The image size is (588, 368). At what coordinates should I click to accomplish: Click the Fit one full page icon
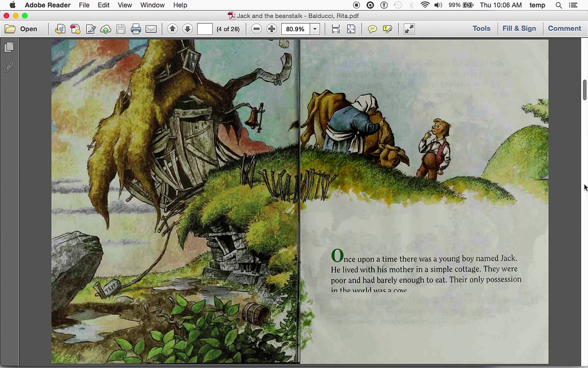click(x=351, y=29)
